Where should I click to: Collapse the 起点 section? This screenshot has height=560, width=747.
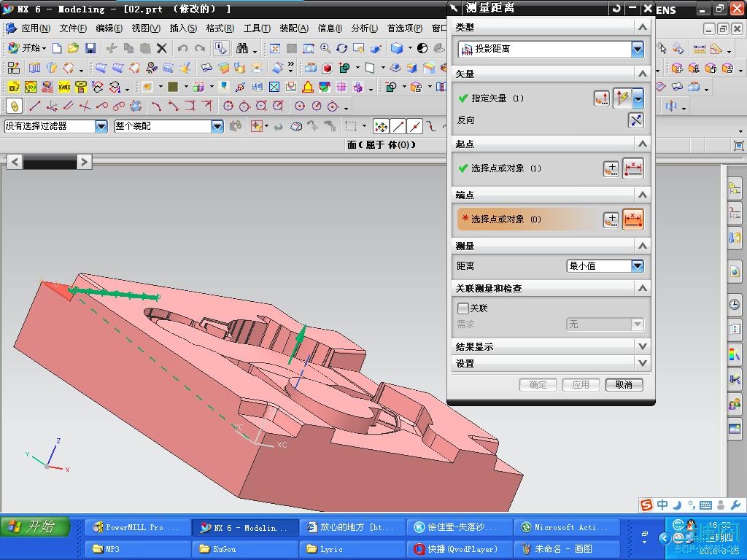click(x=642, y=144)
